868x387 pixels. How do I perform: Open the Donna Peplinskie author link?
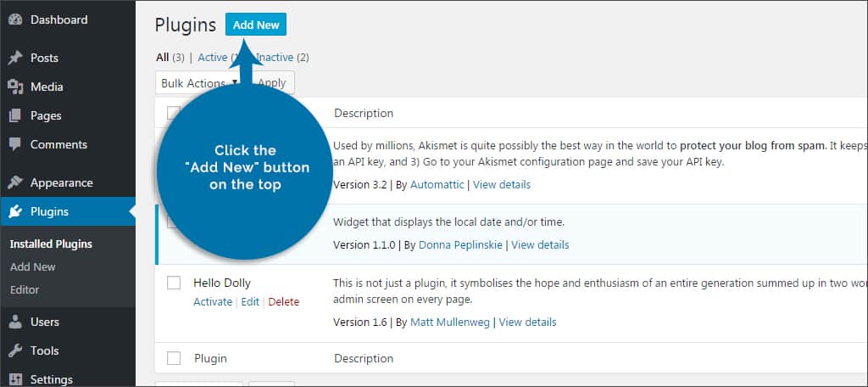[x=460, y=245]
